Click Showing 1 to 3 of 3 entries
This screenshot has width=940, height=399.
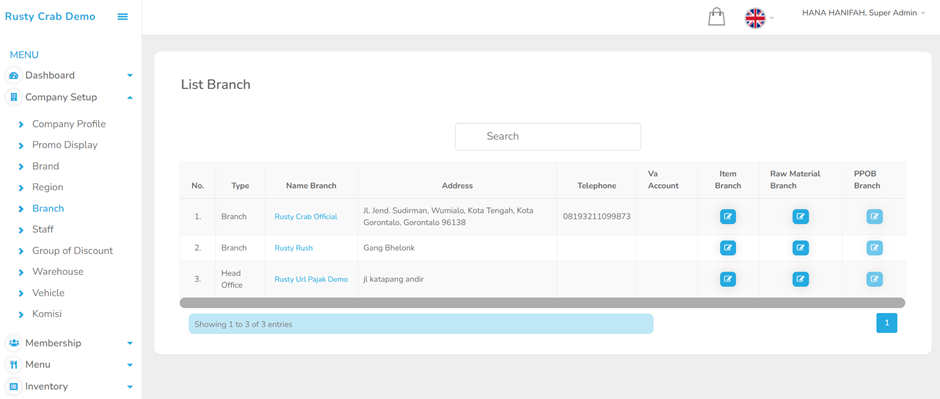pyautogui.click(x=243, y=324)
